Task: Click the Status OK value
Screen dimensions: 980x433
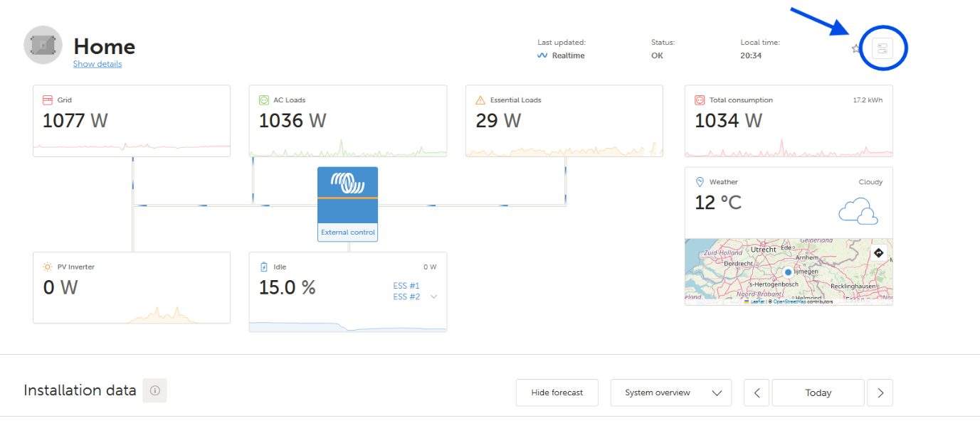Action: tap(657, 55)
